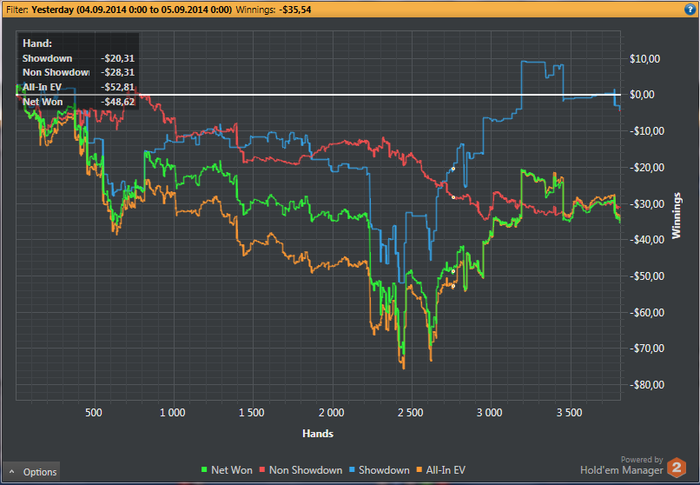Click the -$20,00 y-axis label
This screenshot has width=700, height=485.
tap(647, 167)
